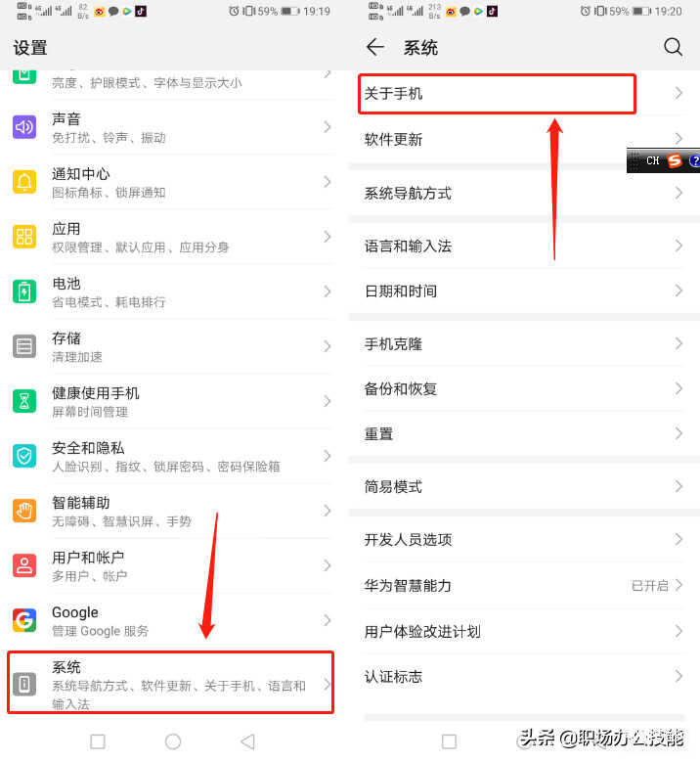Go back using the header arrow
This screenshot has width=700, height=763.
click(375, 47)
